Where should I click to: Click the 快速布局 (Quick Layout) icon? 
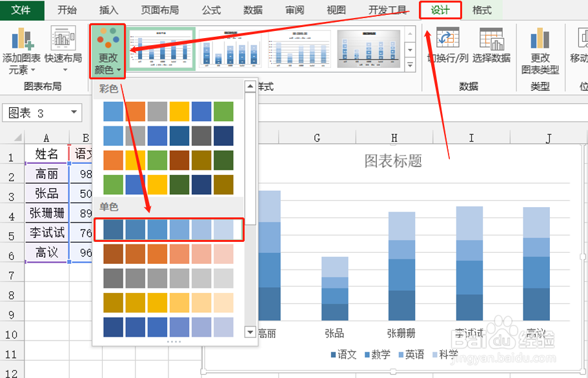[63, 39]
